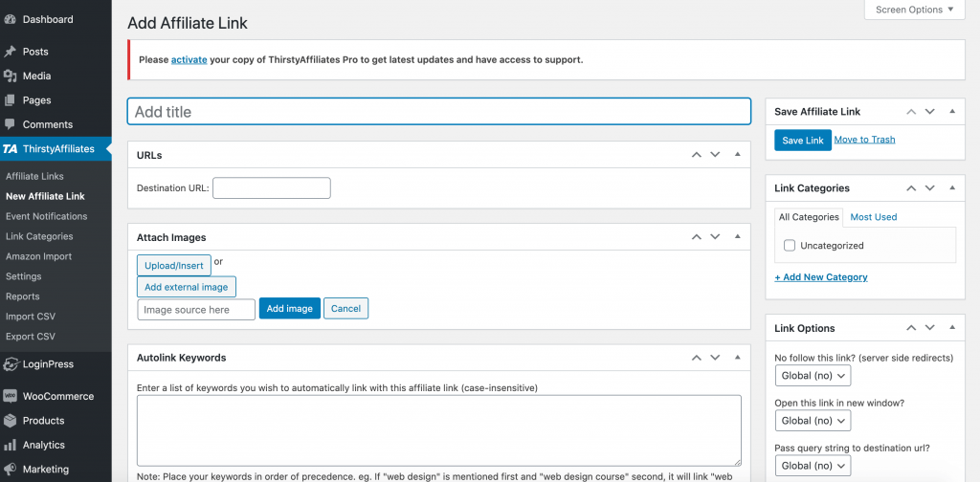Toggle the Save Affiliate Link panel triangle
The image size is (980, 482).
(951, 112)
